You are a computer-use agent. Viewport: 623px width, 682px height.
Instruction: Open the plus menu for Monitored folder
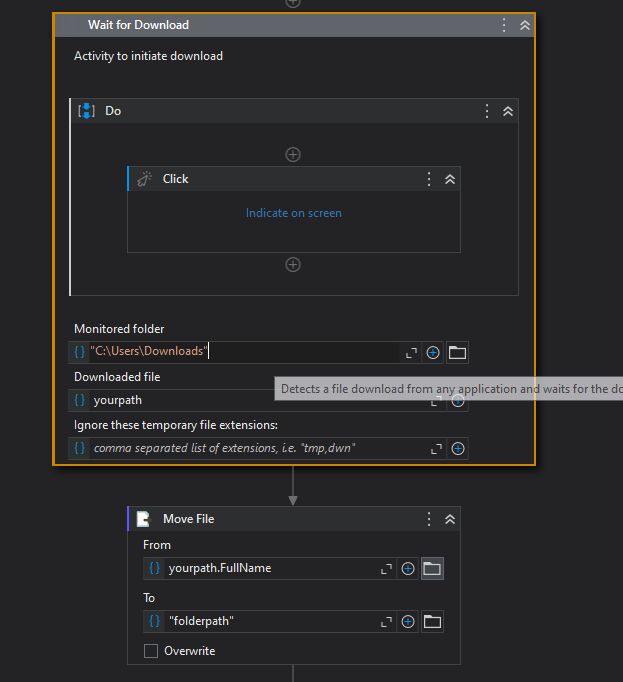pyautogui.click(x=433, y=352)
